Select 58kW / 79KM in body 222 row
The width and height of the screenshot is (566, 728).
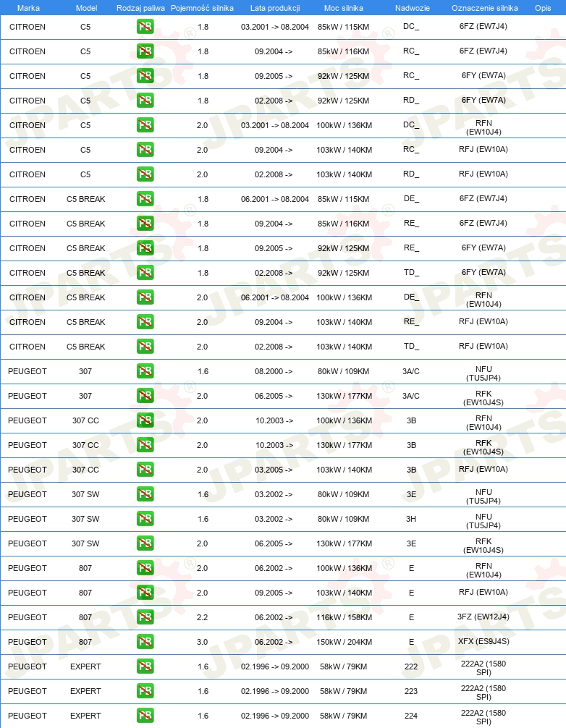tap(344, 666)
